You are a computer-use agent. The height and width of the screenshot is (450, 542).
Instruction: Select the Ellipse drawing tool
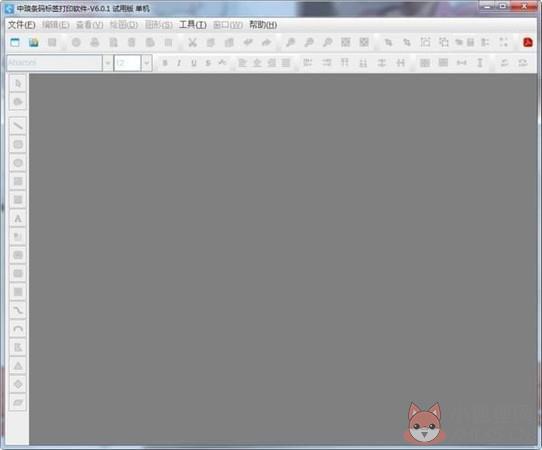point(18,163)
